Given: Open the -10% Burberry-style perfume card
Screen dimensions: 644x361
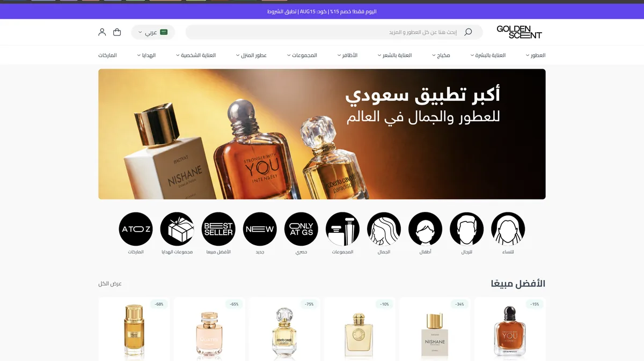Looking at the screenshot, I should tap(360, 329).
